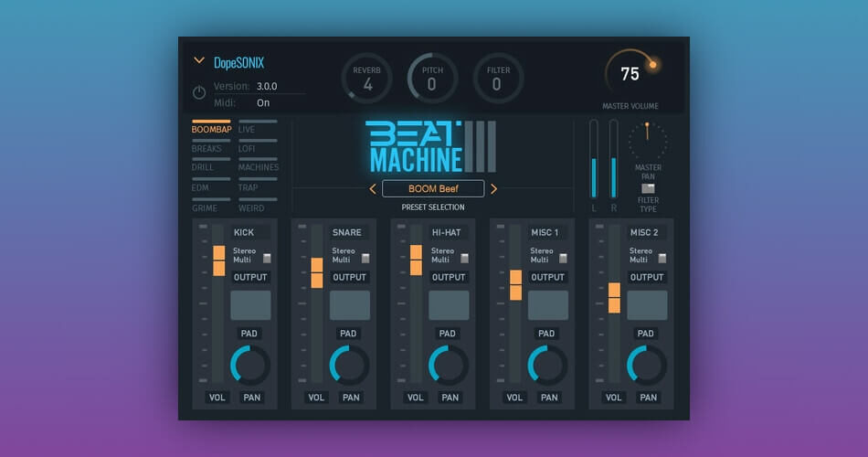Go to previous preset with left arrow
868x457 pixels.
pyautogui.click(x=373, y=189)
